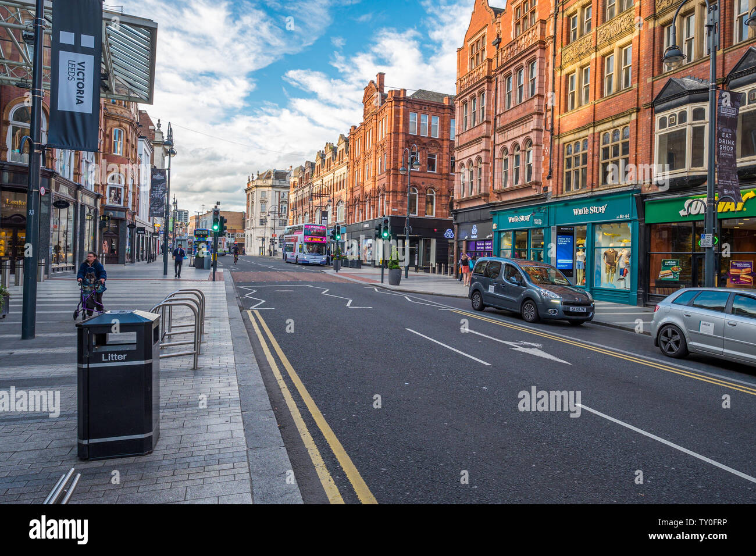Click the "Litter" label on the black bin
The width and height of the screenshot is (756, 556).
click(x=114, y=357)
